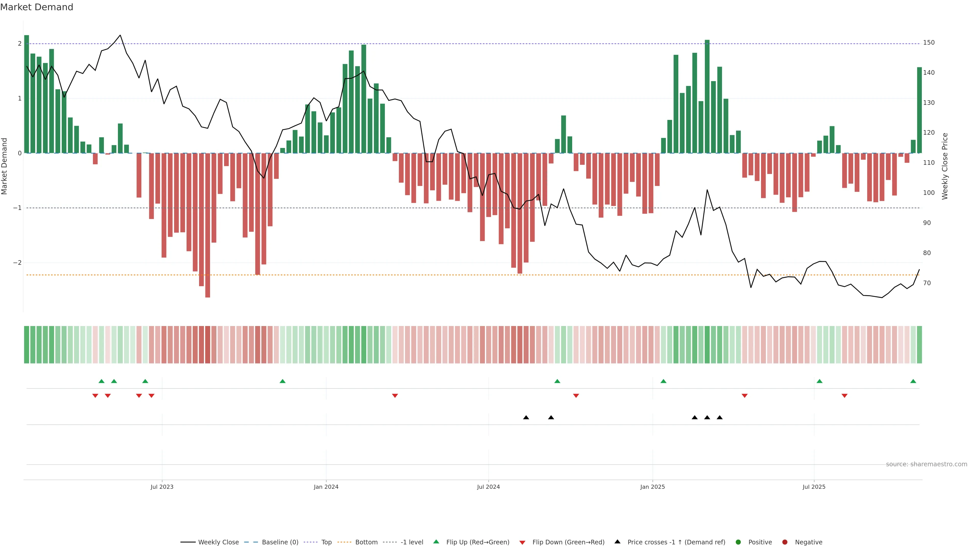This screenshot has width=980, height=551.
Task: Click the Market Demand chart title
Action: point(36,7)
